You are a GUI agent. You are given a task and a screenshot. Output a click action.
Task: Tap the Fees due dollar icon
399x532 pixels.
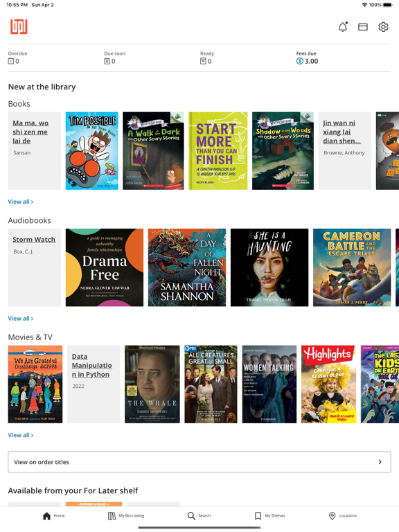coord(299,61)
